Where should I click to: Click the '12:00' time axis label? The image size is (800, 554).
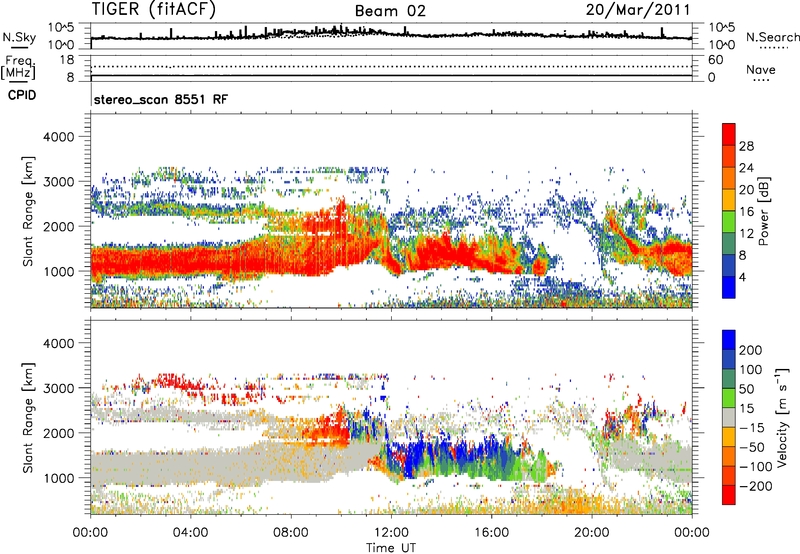click(x=391, y=532)
